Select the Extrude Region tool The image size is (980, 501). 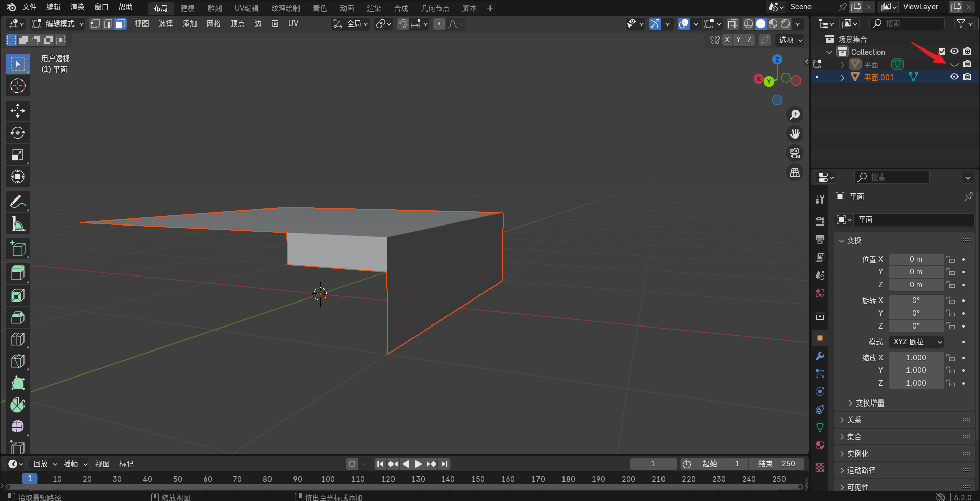(x=18, y=273)
